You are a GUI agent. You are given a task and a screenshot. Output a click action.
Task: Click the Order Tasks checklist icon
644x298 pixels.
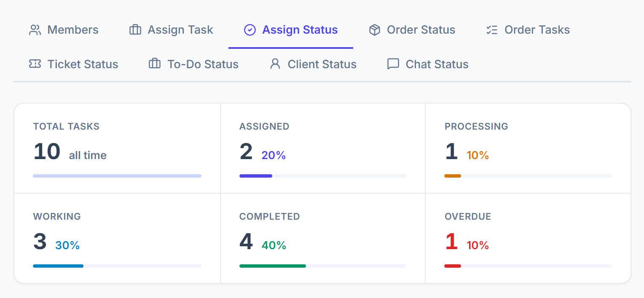[492, 30]
